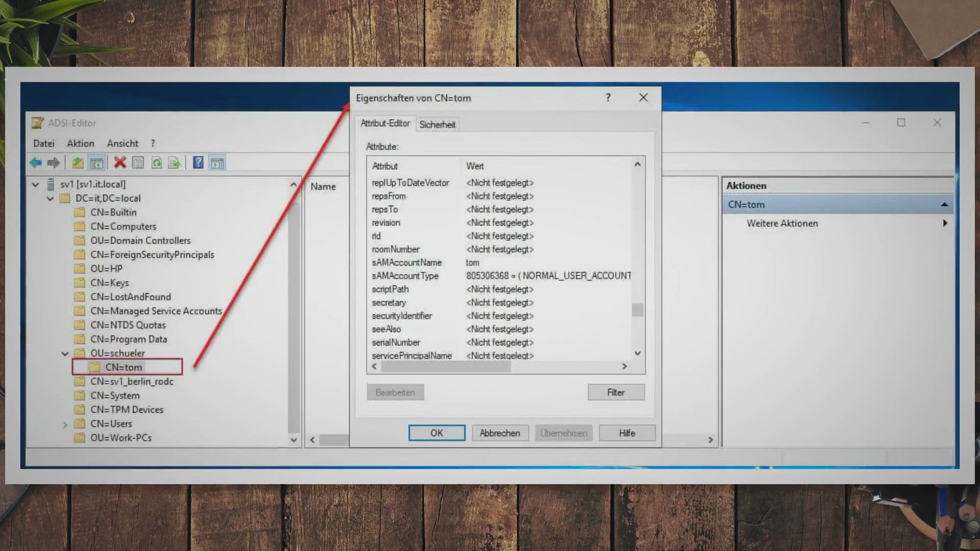Click folder icon beside CN=Keys
The image size is (980, 551).
pos(80,283)
